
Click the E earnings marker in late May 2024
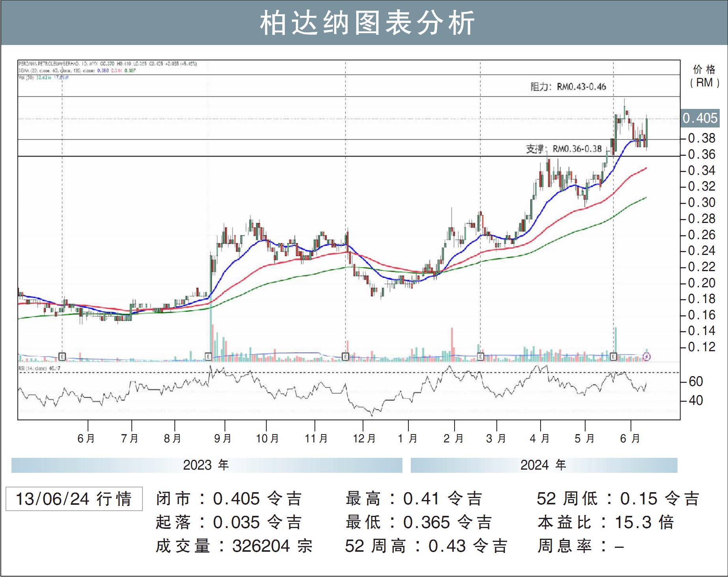coord(613,356)
